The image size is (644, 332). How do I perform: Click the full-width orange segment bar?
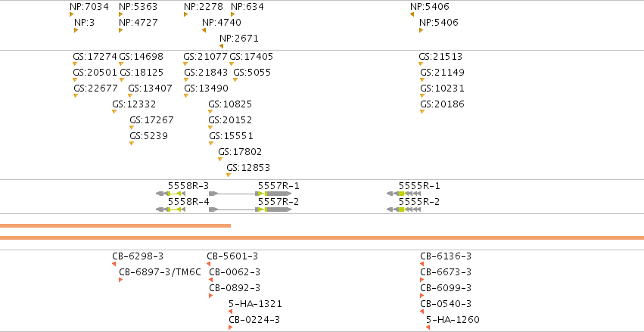pos(322,238)
